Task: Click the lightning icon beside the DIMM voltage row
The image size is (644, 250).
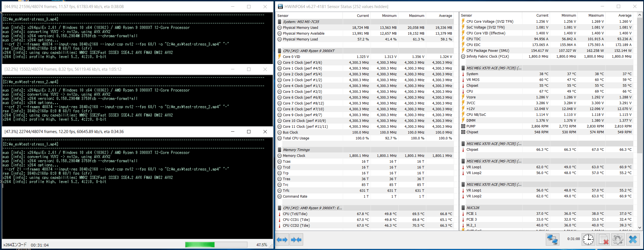Action: pos(463,120)
